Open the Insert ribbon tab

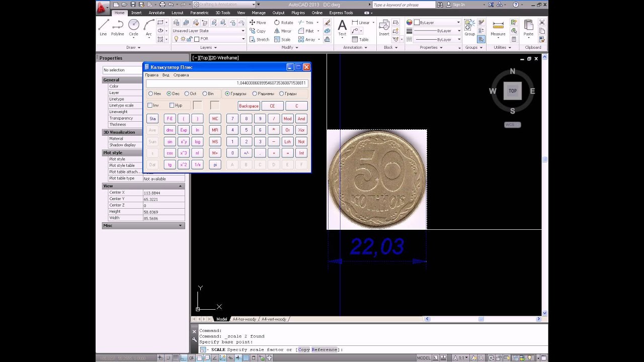click(136, 13)
